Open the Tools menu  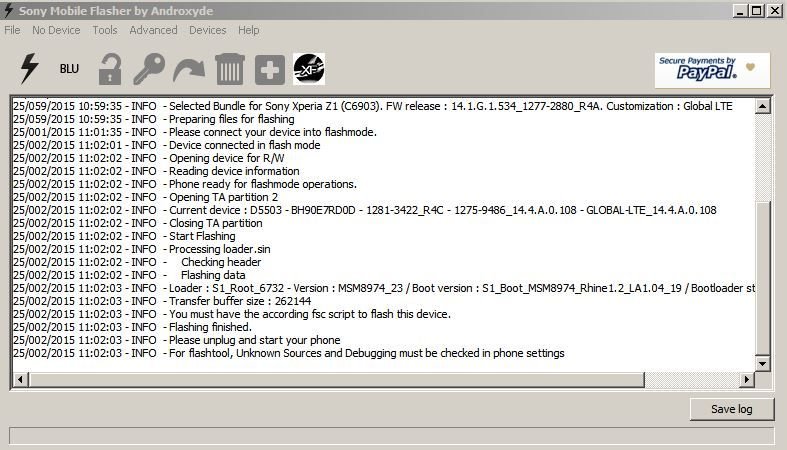coord(104,30)
